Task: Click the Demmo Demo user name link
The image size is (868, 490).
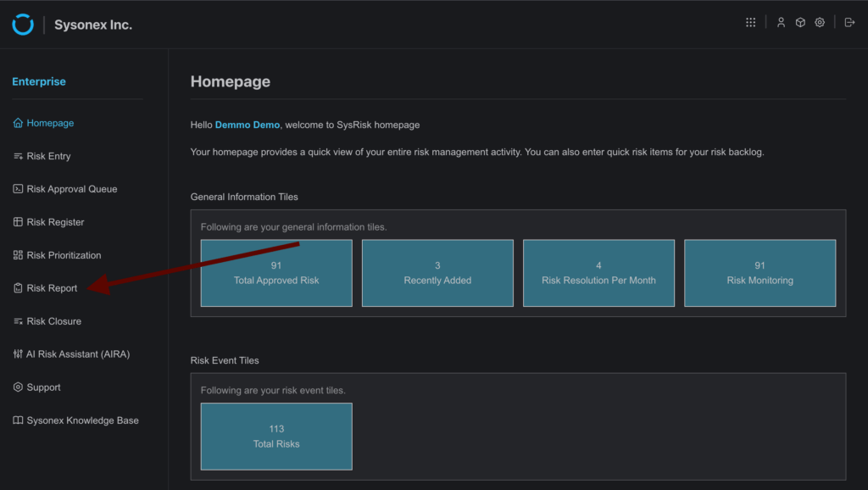Action: (247, 125)
